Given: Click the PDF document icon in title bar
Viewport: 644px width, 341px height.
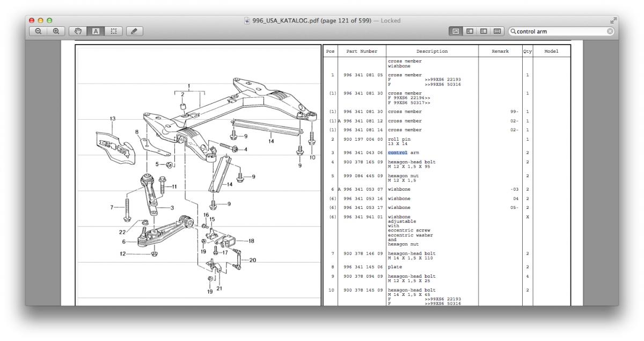Looking at the screenshot, I should [247, 20].
